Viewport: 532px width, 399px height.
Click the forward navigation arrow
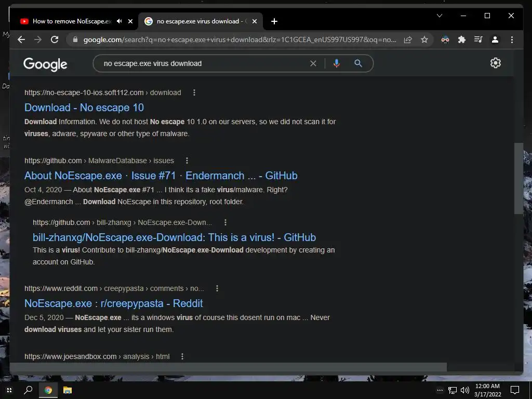click(38, 39)
